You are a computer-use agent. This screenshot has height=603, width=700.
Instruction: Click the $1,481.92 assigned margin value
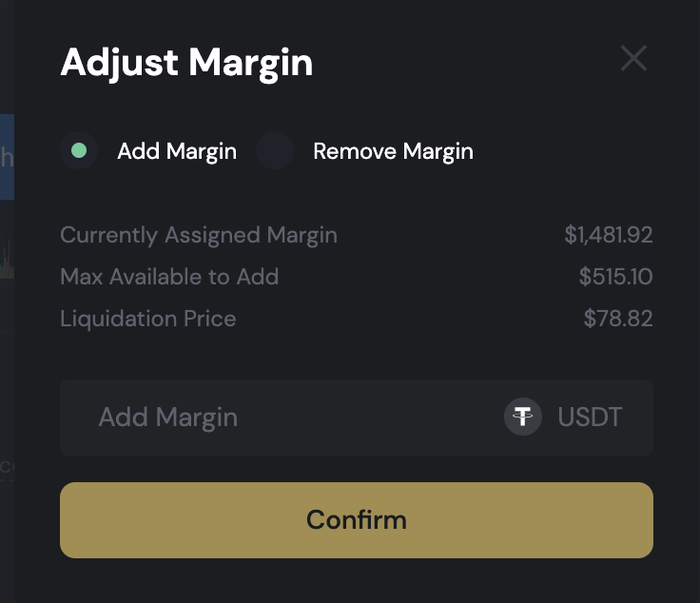click(x=608, y=235)
